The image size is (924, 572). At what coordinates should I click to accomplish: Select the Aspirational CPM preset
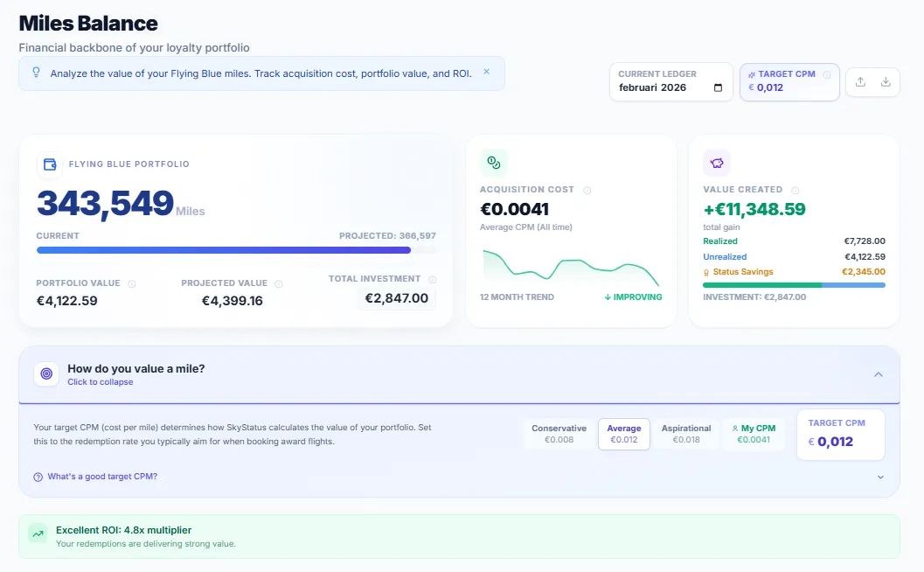(x=686, y=434)
